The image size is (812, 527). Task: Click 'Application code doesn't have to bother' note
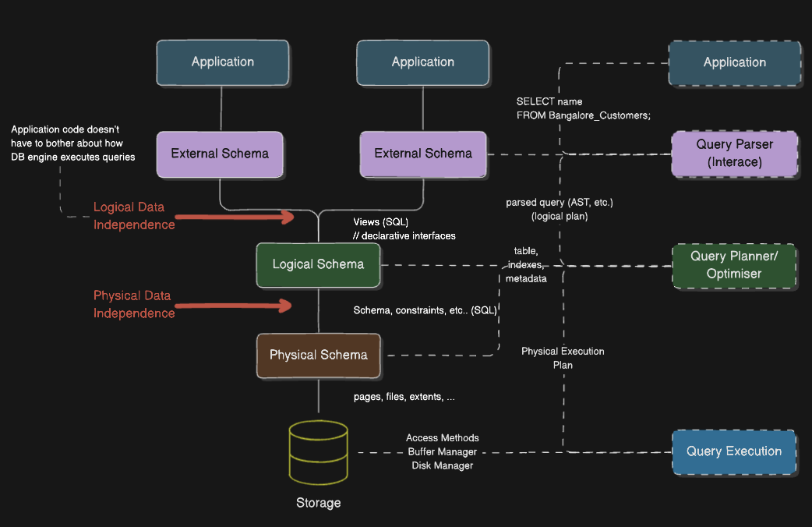point(72,143)
